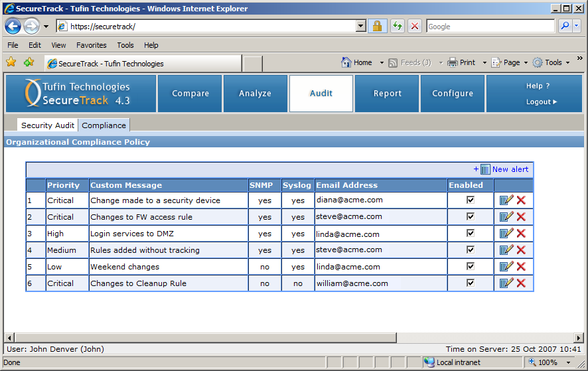Open the Favorites menu
Image resolution: width=588 pixels, height=371 pixels.
tap(92, 45)
